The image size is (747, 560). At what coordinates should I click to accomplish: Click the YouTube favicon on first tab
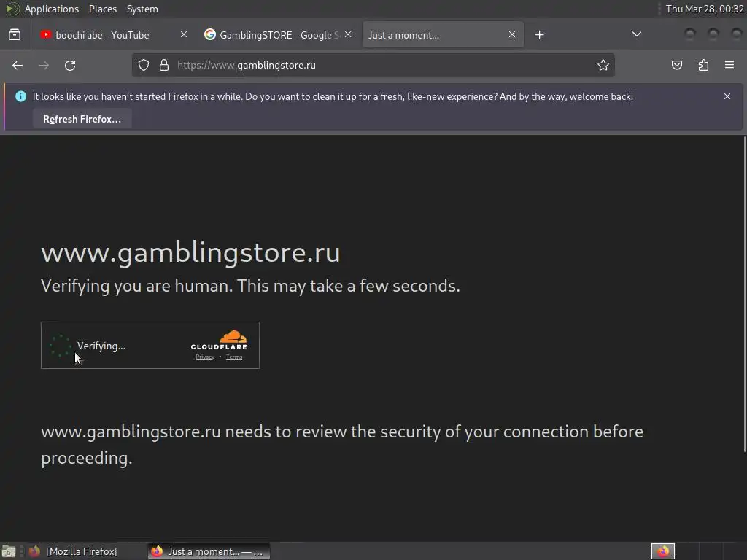[x=46, y=35]
